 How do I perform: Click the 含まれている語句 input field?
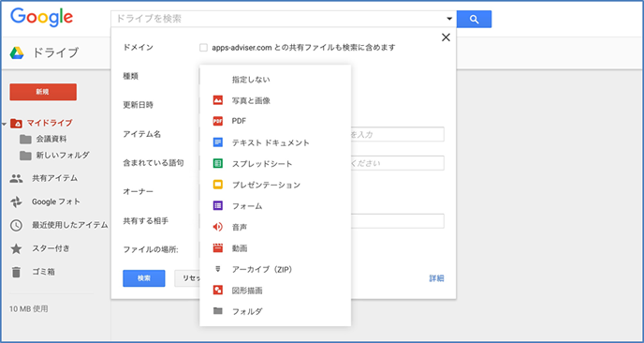(397, 163)
